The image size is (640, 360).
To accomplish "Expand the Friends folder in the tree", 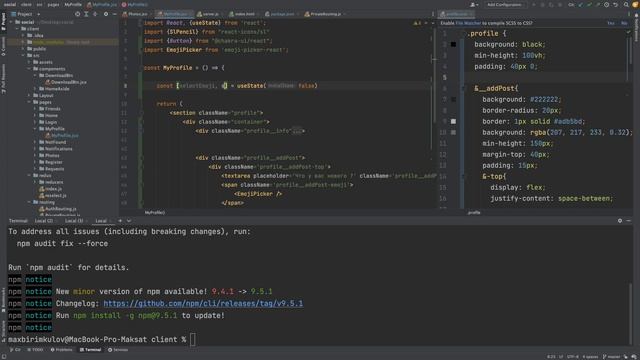I will pyautogui.click(x=36, y=109).
